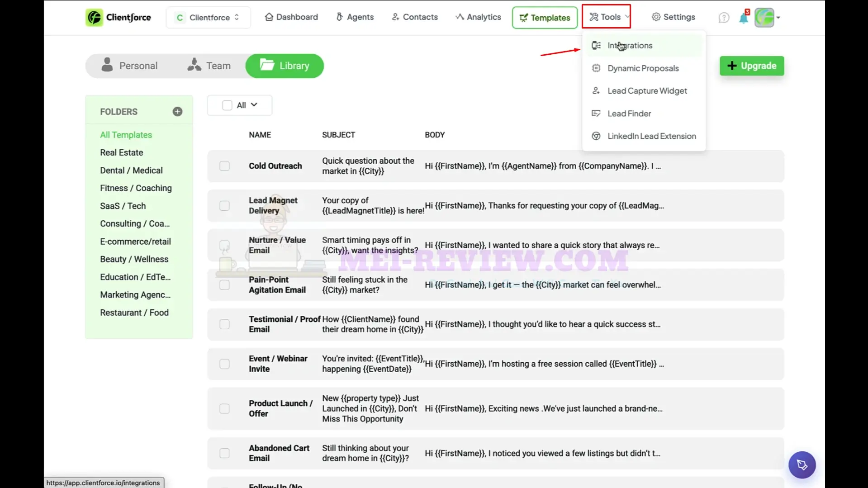
Task: Check the Event / Webinar Invite checkbox
Action: pos(224,364)
